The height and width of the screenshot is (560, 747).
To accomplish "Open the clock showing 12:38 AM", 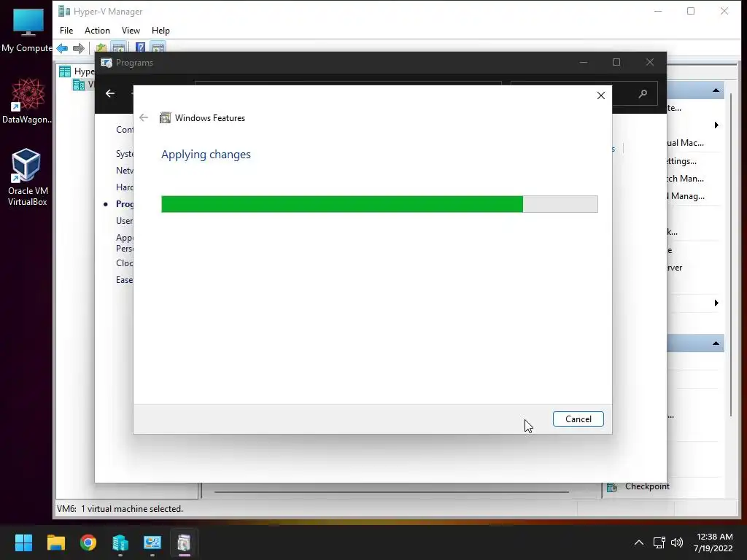I will click(713, 542).
